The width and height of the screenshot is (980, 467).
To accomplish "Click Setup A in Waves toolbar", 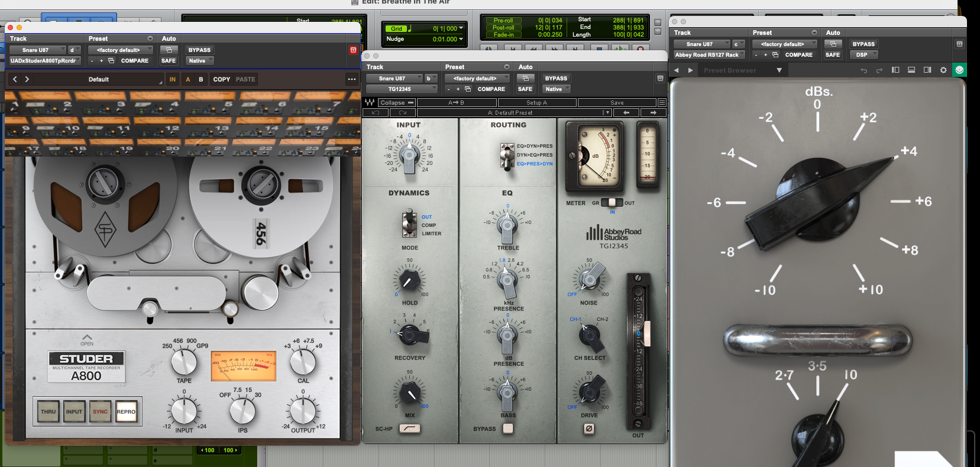I will pos(536,103).
